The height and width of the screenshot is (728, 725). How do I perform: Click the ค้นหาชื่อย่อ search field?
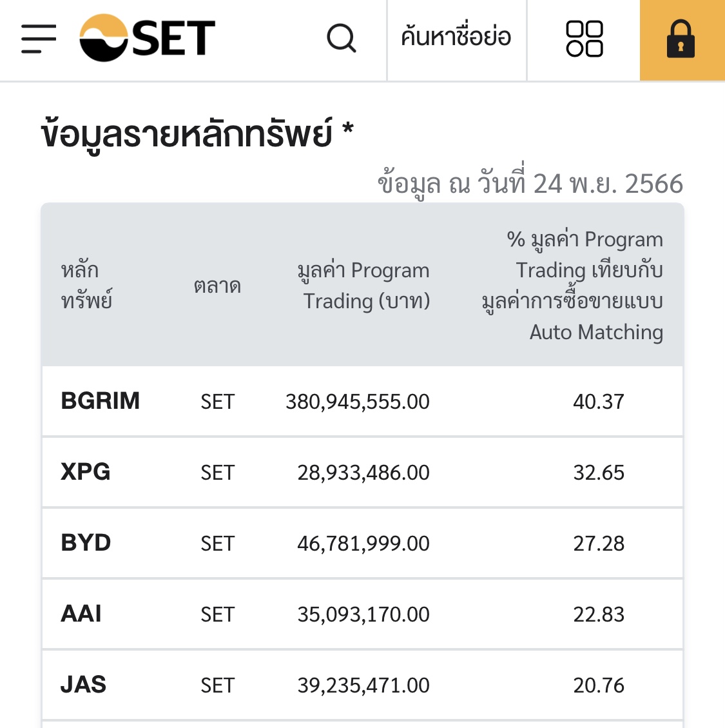coord(456,38)
